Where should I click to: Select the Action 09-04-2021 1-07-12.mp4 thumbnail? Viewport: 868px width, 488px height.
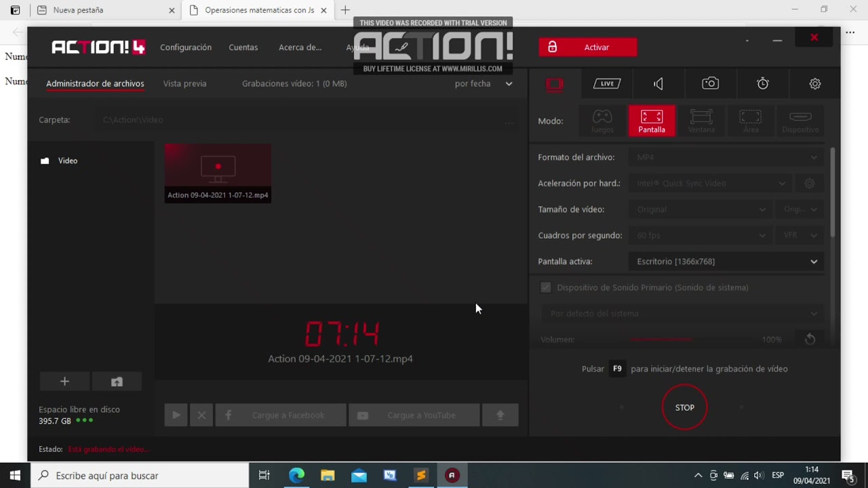(218, 173)
